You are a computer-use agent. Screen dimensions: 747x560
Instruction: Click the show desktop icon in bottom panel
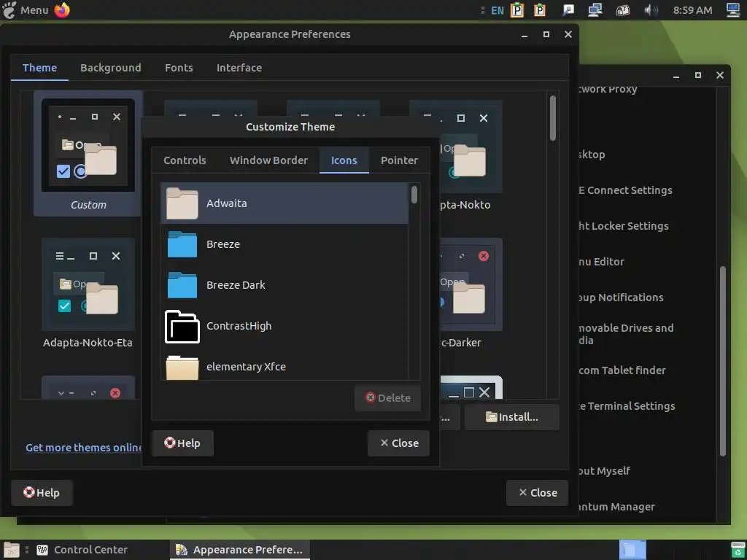pos(11,550)
